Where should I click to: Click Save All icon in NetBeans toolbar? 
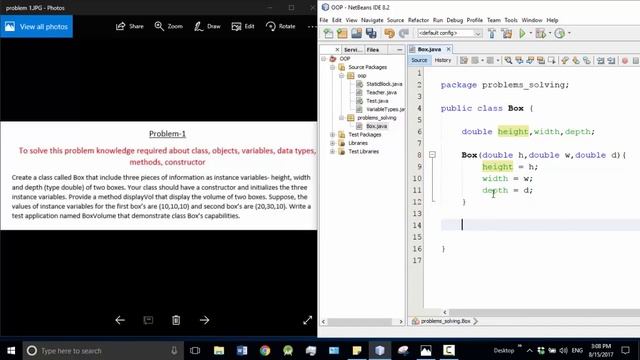tap(371, 33)
